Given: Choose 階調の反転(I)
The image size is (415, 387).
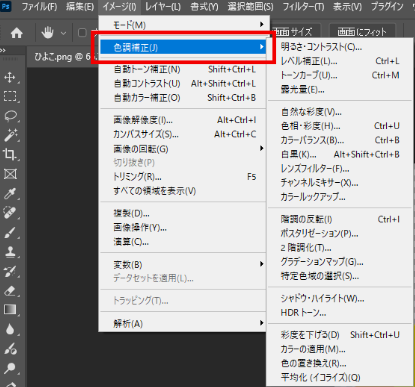Looking at the screenshot, I should [x=341, y=219].
